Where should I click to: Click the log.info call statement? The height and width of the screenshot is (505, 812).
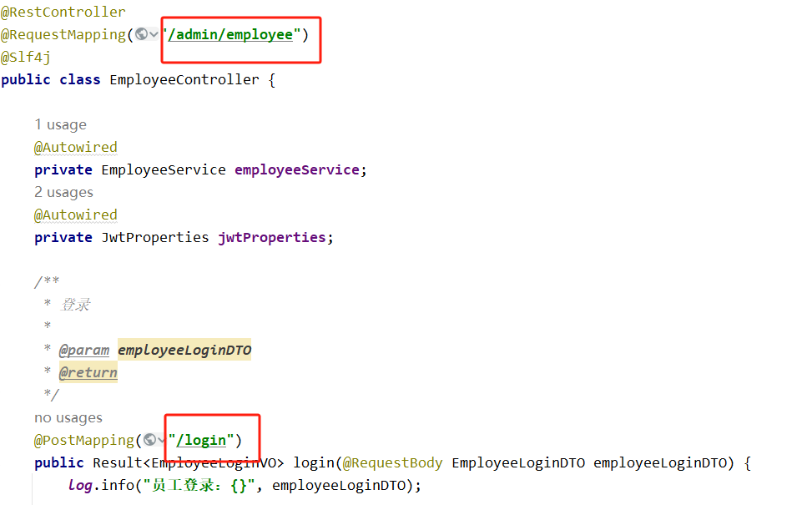(104, 485)
